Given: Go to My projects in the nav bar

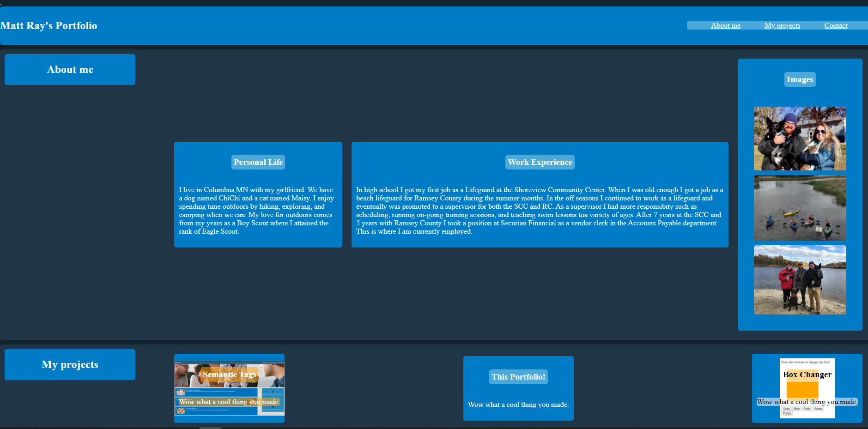Looking at the screenshot, I should point(782,25).
